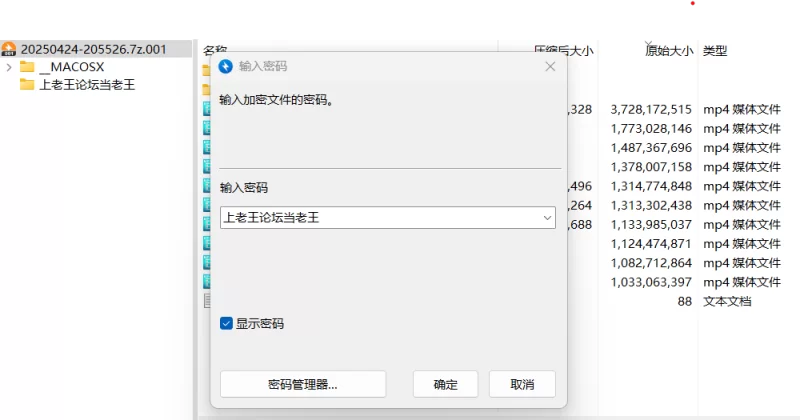
Task: Expand the __MACOSX tree node
Action: [x=9, y=67]
